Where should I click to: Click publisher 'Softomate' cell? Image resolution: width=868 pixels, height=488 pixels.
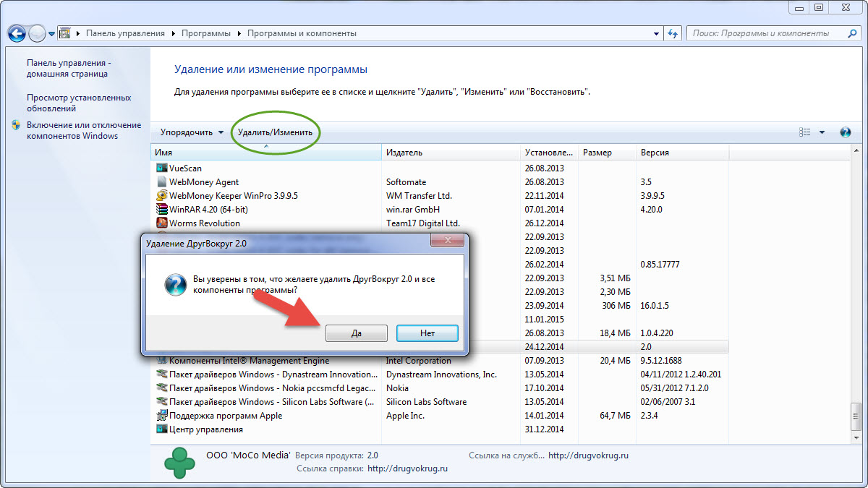pos(407,182)
